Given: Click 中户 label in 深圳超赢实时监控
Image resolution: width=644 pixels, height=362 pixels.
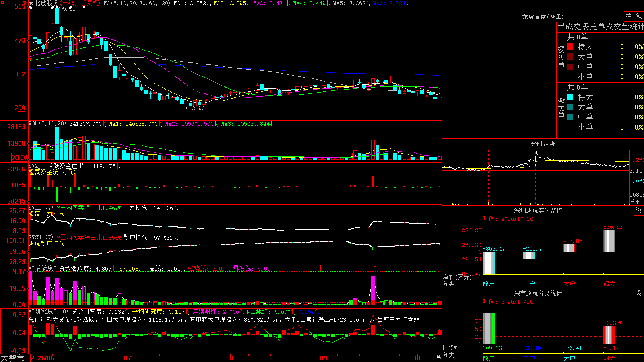Looking at the screenshot, I should click(x=529, y=284).
